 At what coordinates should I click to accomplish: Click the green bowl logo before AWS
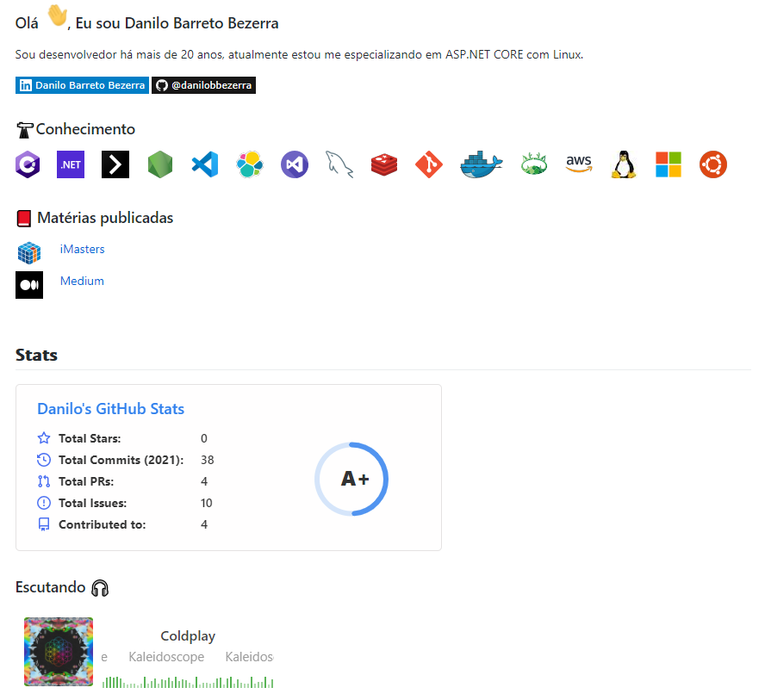534,164
